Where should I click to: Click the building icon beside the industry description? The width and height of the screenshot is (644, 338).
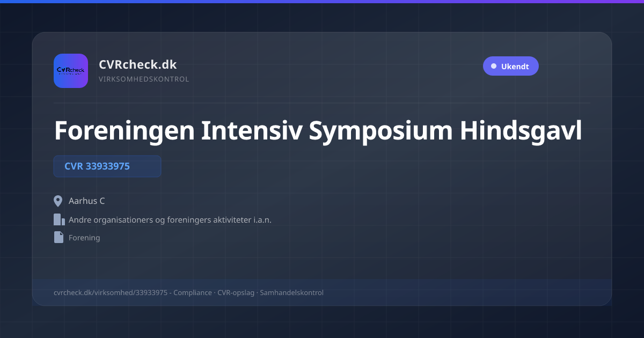[x=59, y=219]
